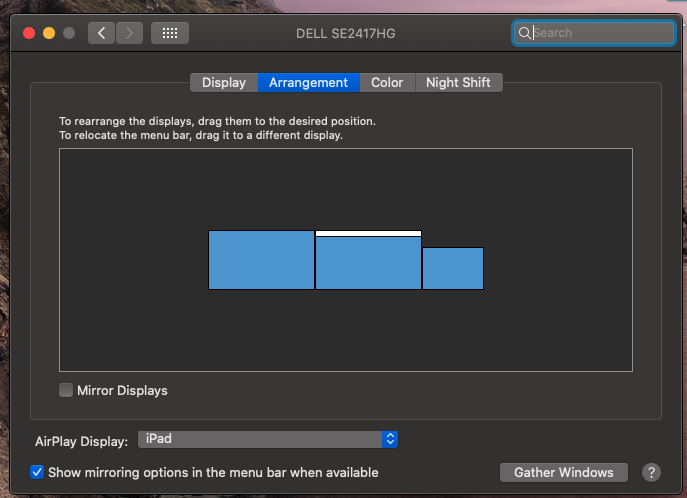Go to the Night Shift tab
Image resolution: width=687 pixels, height=498 pixels.
[458, 83]
